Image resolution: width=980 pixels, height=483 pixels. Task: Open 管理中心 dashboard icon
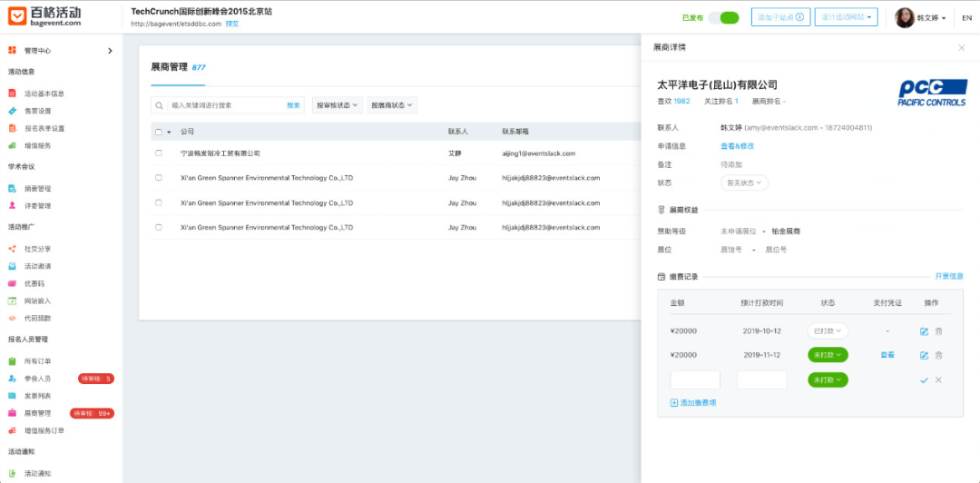(x=12, y=51)
